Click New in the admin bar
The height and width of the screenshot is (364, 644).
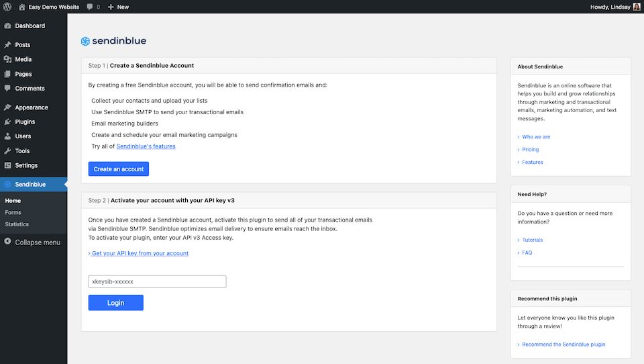coord(123,7)
